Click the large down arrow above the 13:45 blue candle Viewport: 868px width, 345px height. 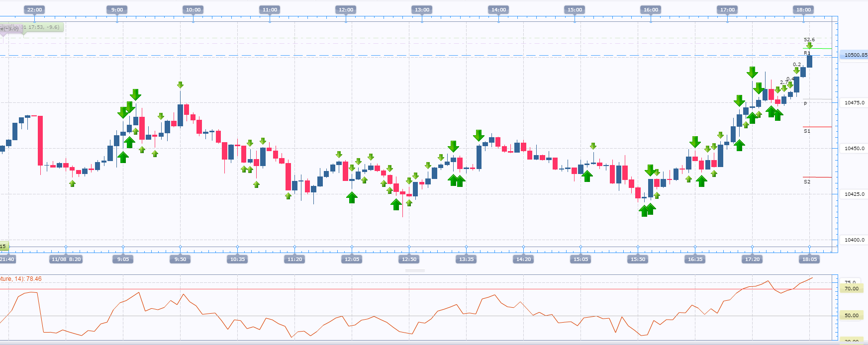tap(479, 136)
